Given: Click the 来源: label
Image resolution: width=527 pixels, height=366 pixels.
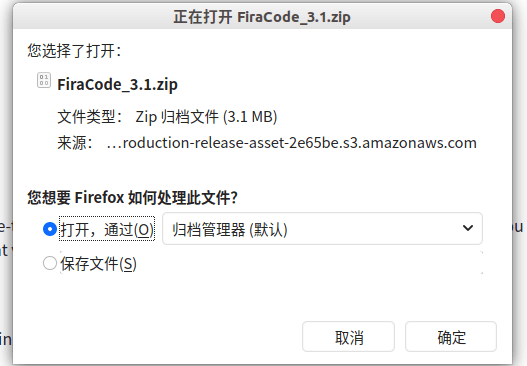Looking at the screenshot, I should (x=75, y=143).
